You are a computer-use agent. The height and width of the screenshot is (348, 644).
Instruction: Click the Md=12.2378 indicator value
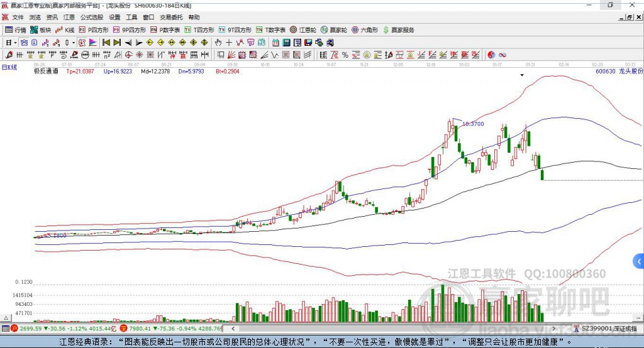coord(155,72)
